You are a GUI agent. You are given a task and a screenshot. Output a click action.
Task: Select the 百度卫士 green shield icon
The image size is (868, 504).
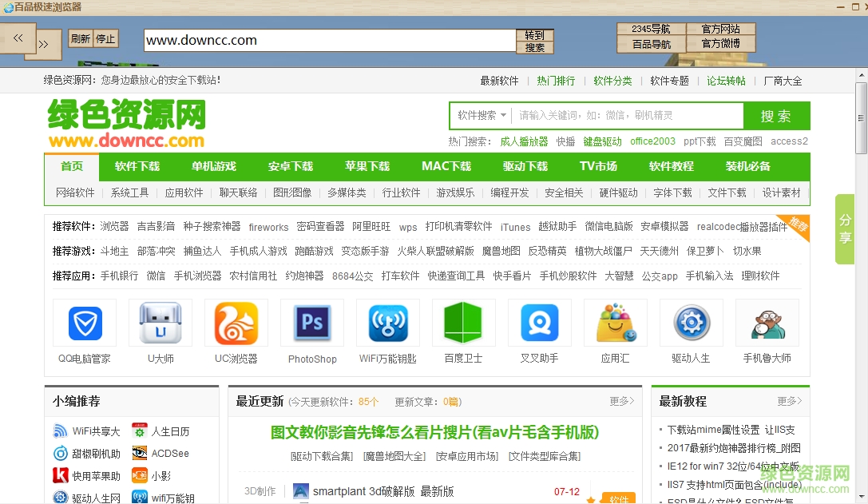click(x=463, y=323)
